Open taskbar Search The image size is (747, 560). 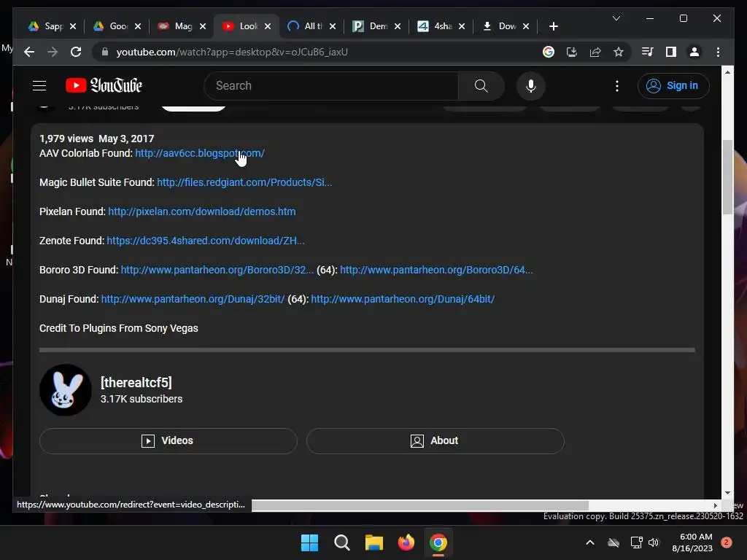pyautogui.click(x=341, y=542)
